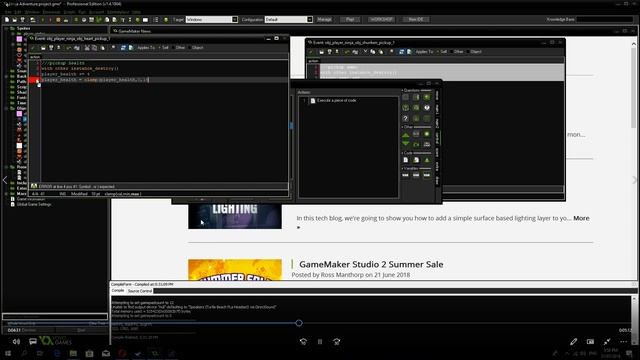Click the Knowledge Base search field

pos(605,19)
